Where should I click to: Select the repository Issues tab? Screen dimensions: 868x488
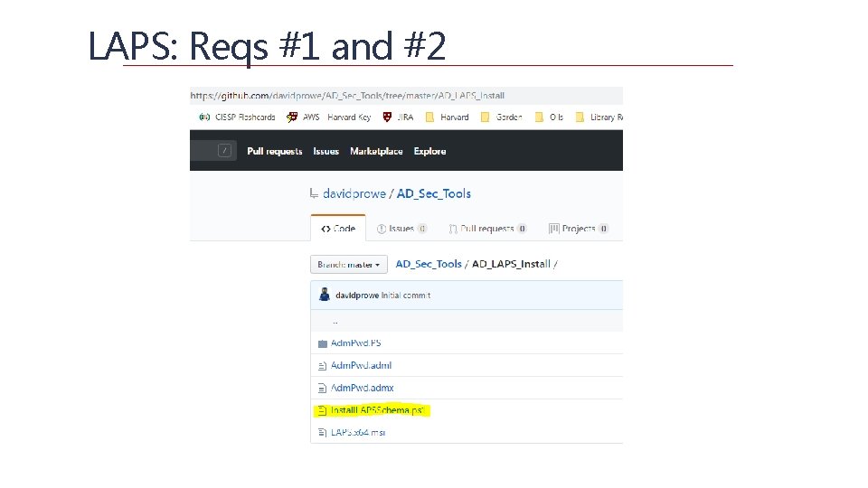401,229
